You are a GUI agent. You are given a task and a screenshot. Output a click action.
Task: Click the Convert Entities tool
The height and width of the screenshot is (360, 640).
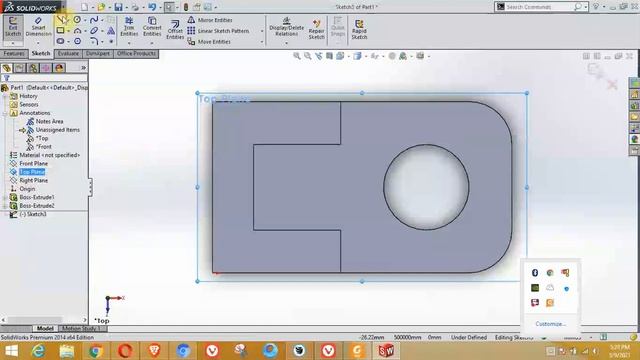click(152, 27)
